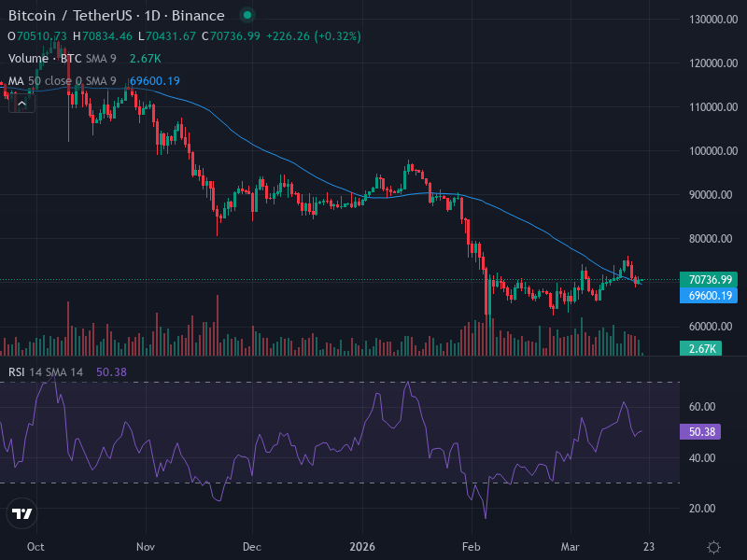Click the 23 date marker on time axis
The width and height of the screenshot is (747, 560).
[x=649, y=547]
